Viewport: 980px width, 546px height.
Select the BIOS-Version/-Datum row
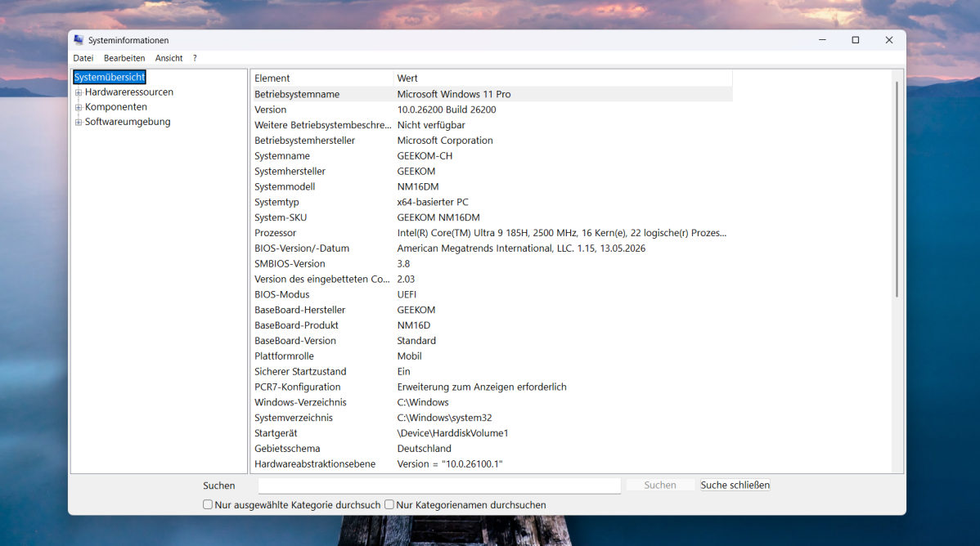(492, 248)
